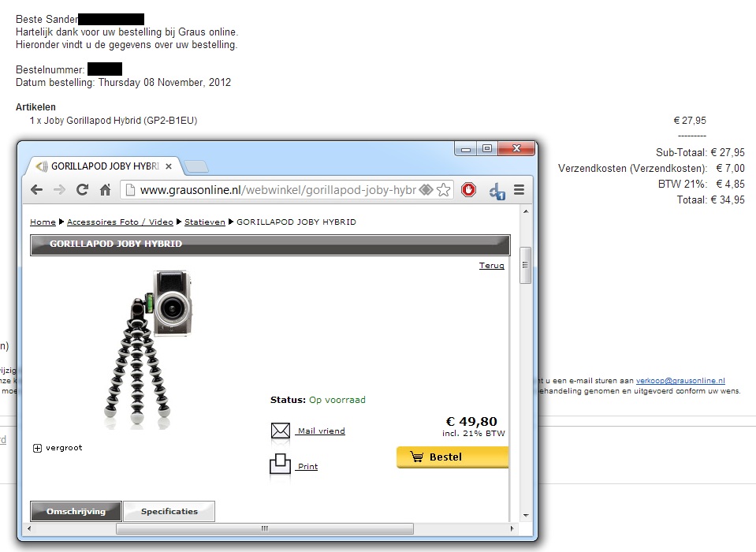Click the envelope Mail vriend icon
This screenshot has height=552, width=756.
(x=281, y=430)
